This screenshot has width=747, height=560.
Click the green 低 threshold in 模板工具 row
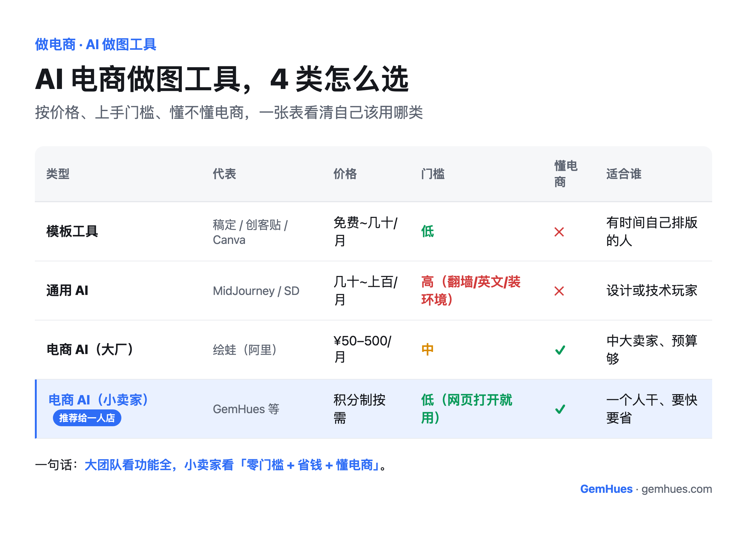(x=428, y=231)
